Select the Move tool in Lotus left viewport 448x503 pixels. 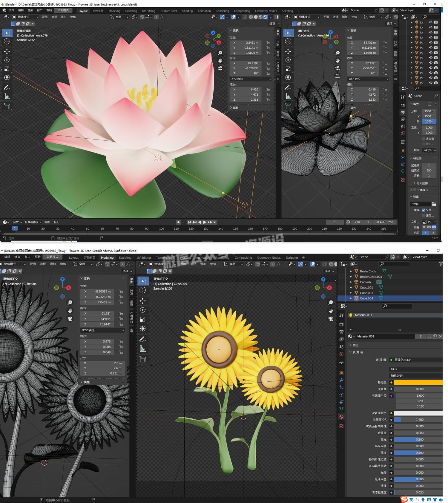7,51
